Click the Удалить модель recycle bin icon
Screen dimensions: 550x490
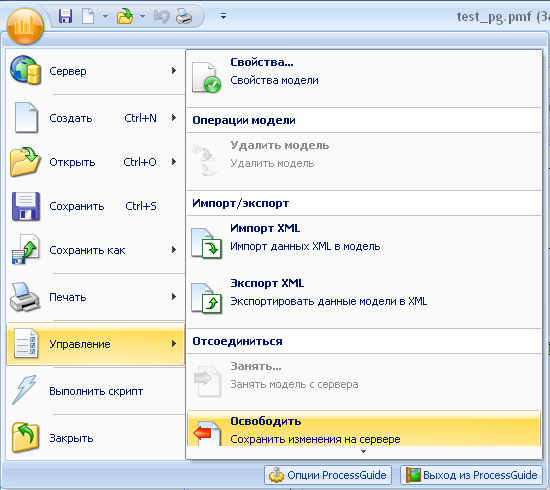[x=206, y=160]
